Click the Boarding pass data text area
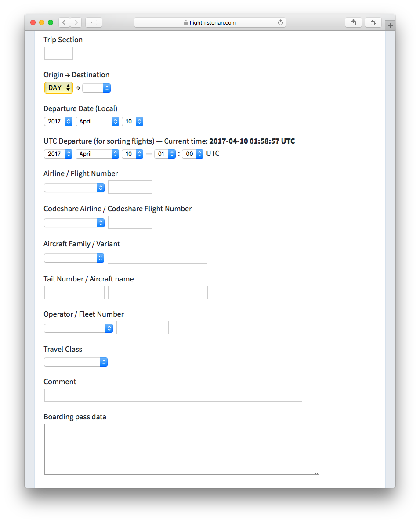The width and height of the screenshot is (420, 523). 181,449
